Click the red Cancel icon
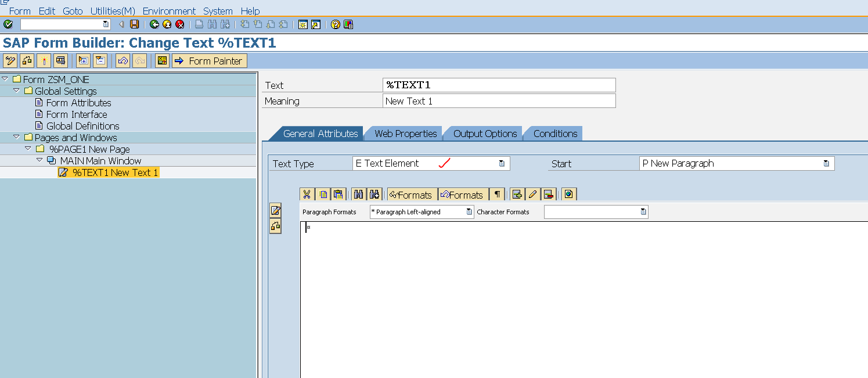The width and height of the screenshot is (868, 378). [x=179, y=24]
